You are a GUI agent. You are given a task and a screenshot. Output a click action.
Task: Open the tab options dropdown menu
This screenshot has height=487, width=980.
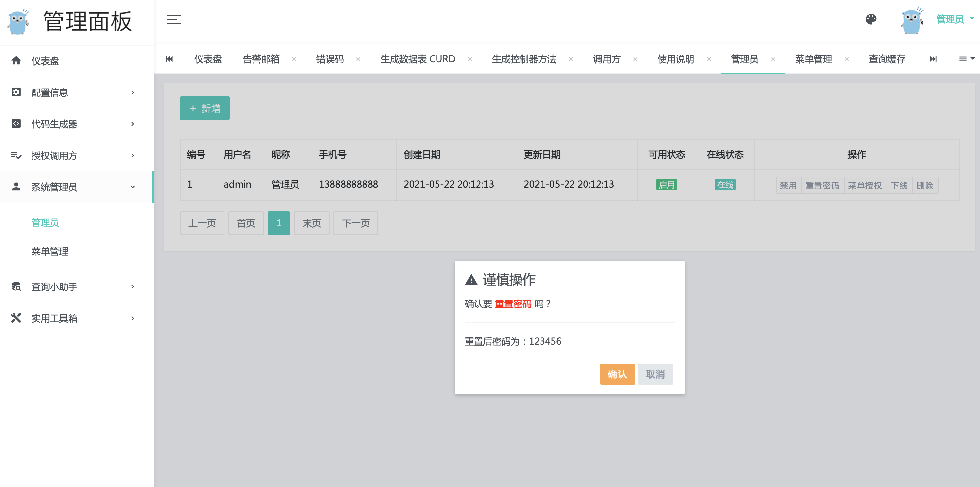click(x=966, y=59)
